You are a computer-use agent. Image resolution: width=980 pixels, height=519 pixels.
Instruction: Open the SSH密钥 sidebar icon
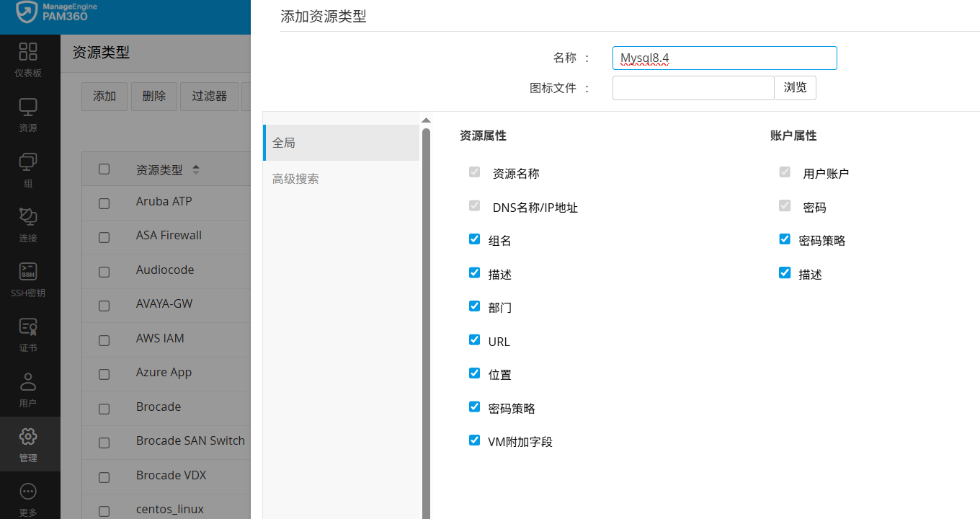click(28, 272)
